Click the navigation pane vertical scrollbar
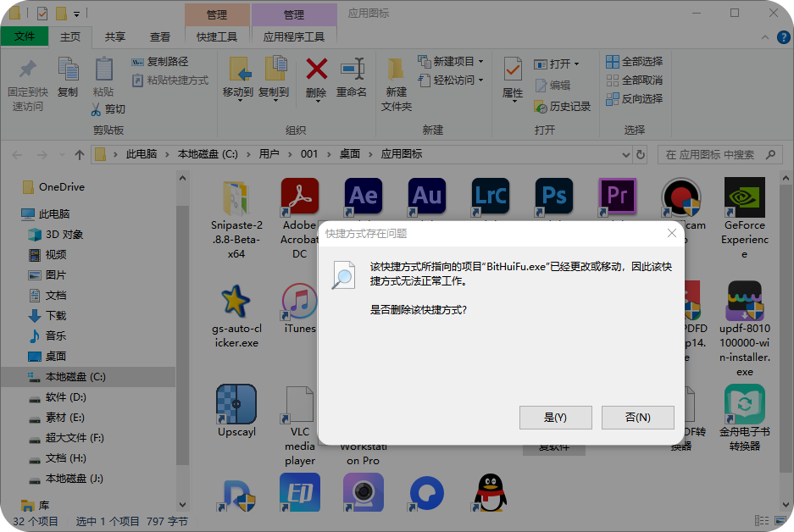This screenshot has height=532, width=794. [x=182, y=335]
